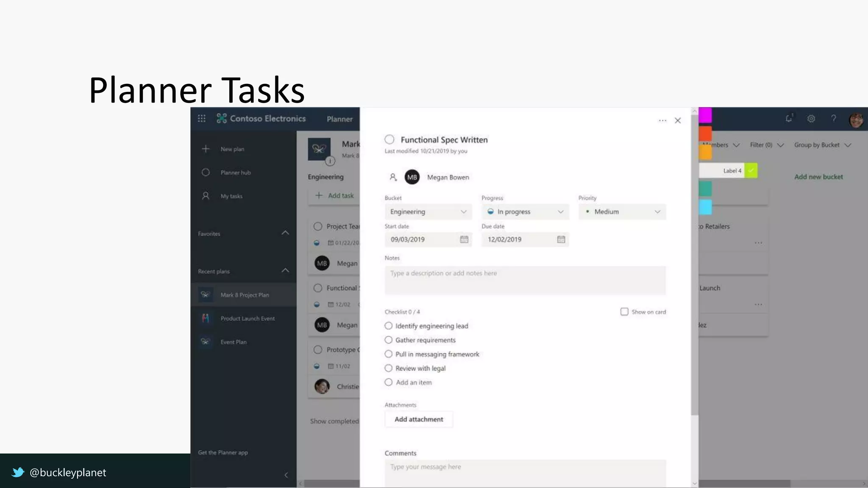Click Add new bucket
This screenshot has width=868, height=488.
[818, 177]
